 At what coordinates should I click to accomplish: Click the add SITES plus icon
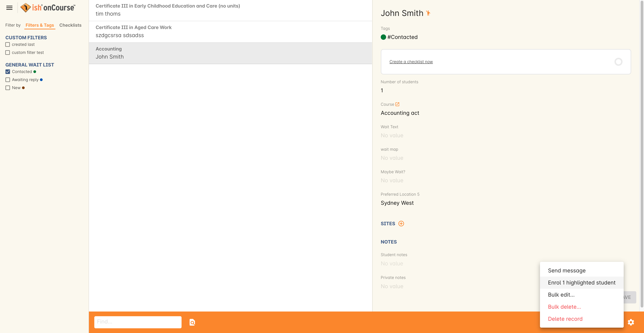[401, 223]
